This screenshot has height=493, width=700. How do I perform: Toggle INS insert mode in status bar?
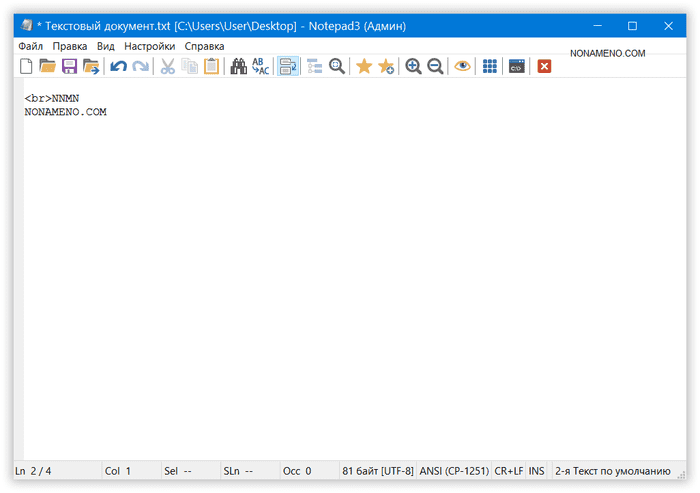(x=537, y=470)
